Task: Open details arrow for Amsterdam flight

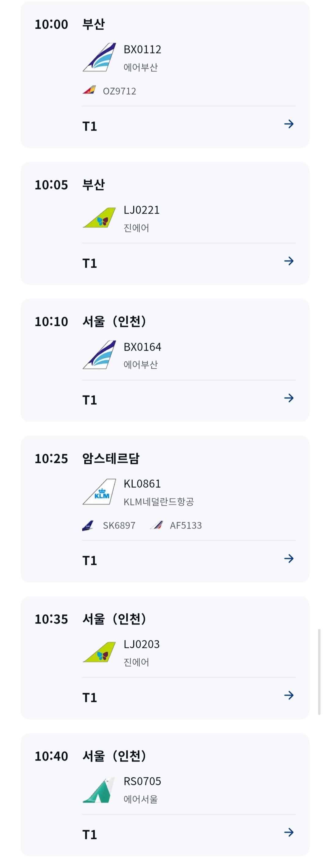Action: 289,559
